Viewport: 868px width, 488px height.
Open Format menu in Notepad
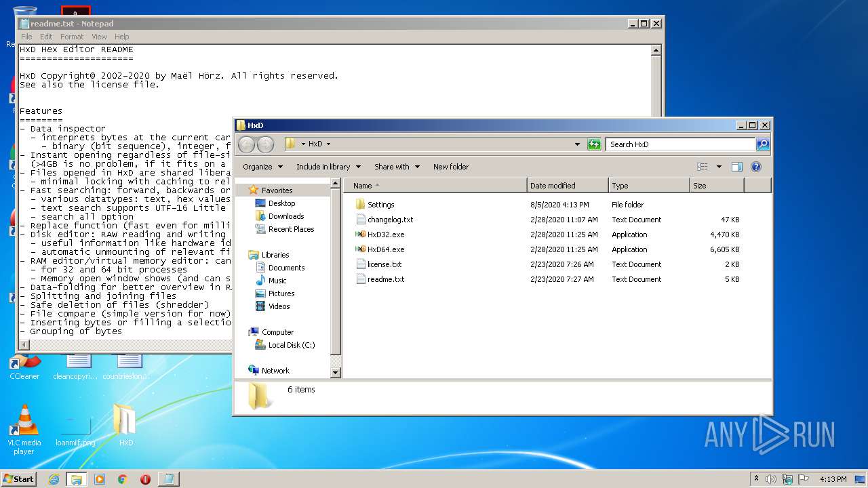72,37
